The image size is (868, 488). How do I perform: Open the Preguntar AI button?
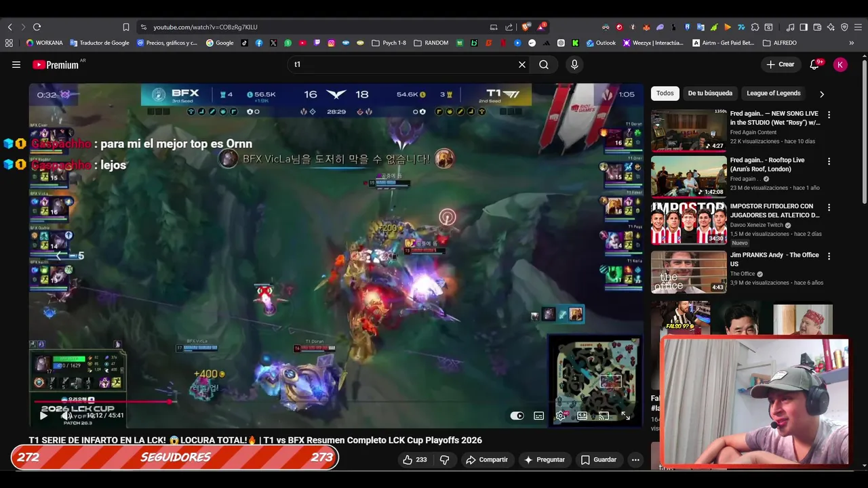click(545, 460)
